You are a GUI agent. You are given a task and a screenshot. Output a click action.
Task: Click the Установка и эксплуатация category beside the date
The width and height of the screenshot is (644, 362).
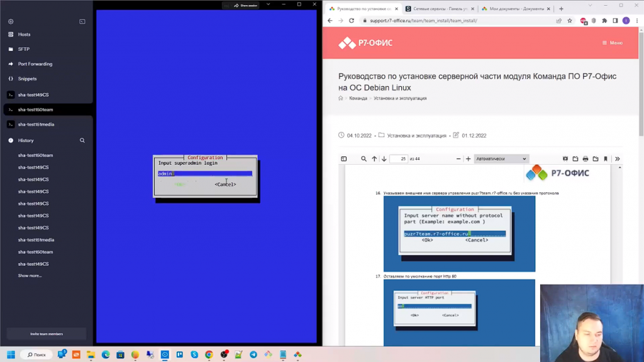click(x=416, y=136)
